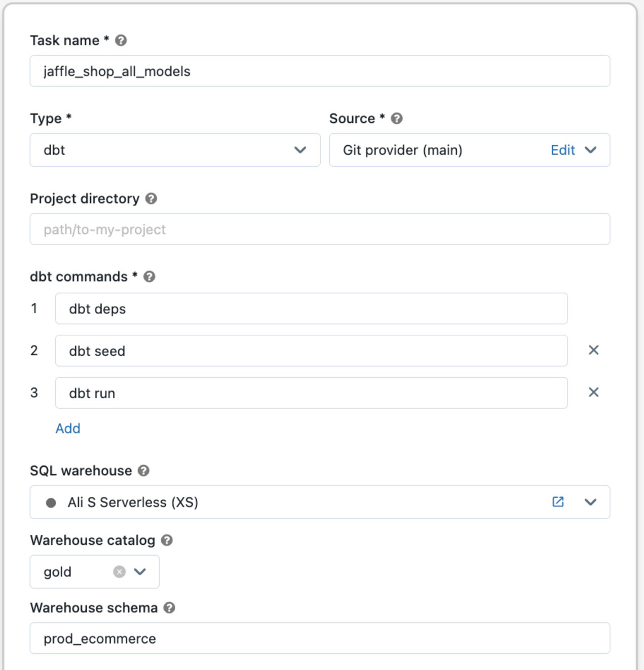Click Edit link in Source field
644x670 pixels.
click(562, 150)
